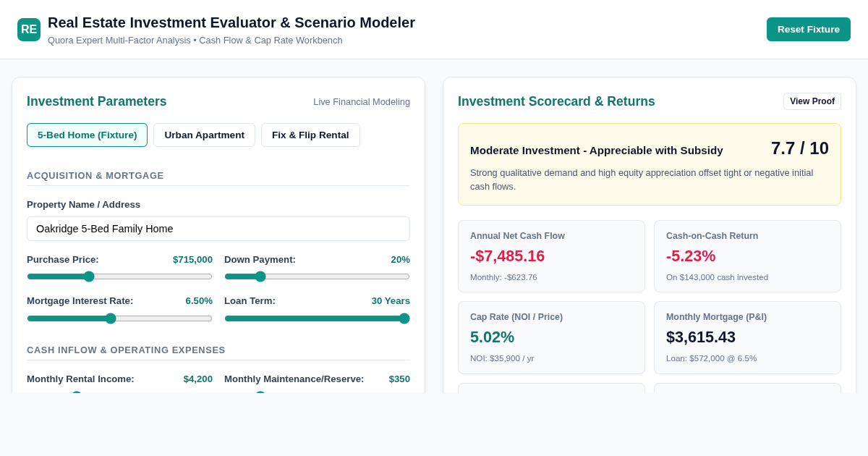Click the -5.23% return figure
This screenshot has width=868, height=456.
(x=691, y=256)
